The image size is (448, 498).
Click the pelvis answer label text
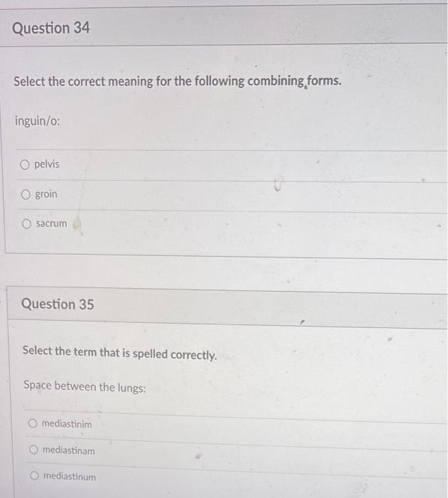[x=47, y=164]
